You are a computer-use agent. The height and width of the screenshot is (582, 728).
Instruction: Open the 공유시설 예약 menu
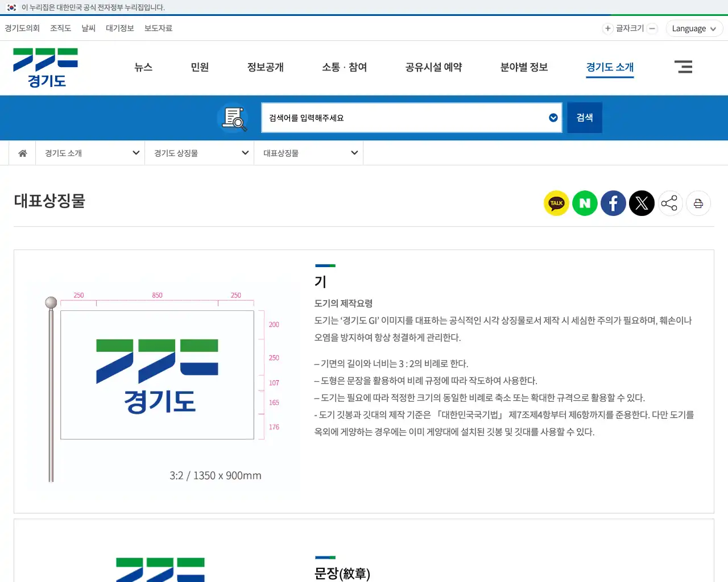coord(433,67)
